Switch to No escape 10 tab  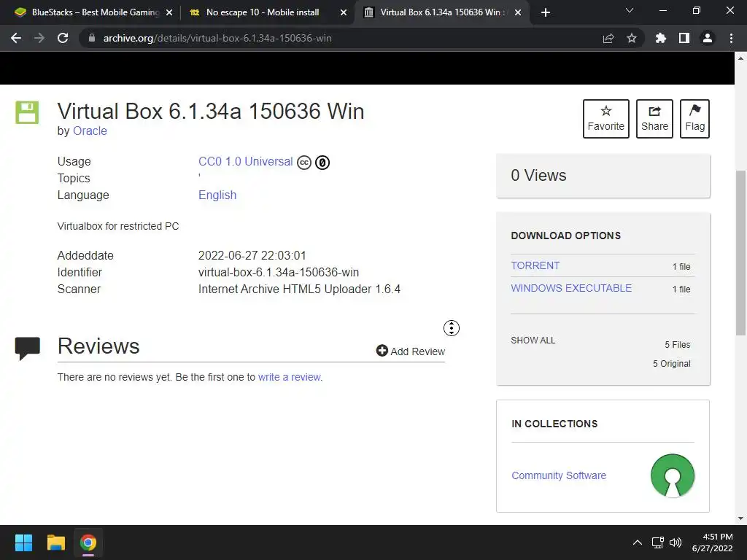point(267,12)
